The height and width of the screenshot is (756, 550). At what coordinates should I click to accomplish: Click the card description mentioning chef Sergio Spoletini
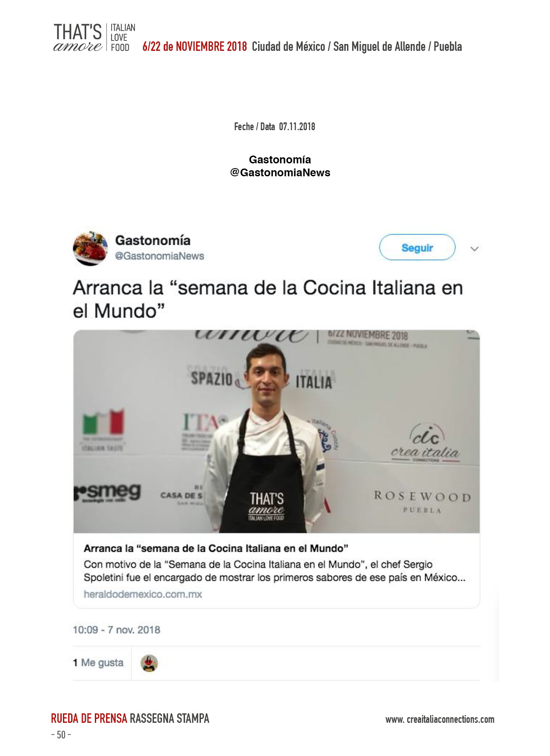click(x=275, y=571)
